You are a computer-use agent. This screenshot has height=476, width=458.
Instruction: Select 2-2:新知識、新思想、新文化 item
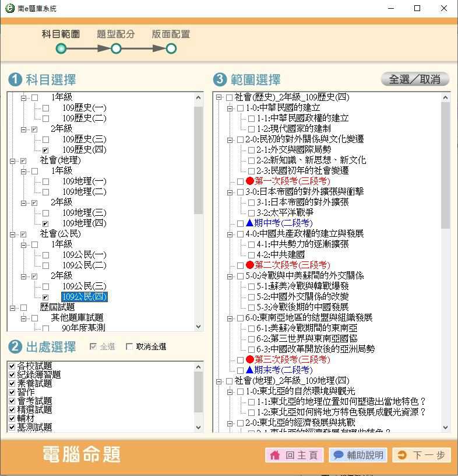click(311, 160)
